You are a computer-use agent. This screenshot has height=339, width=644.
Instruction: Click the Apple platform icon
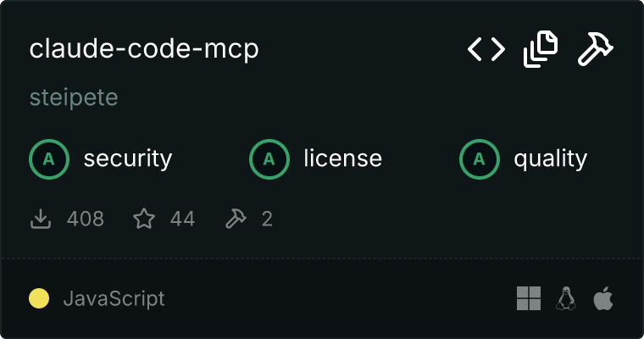(603, 298)
